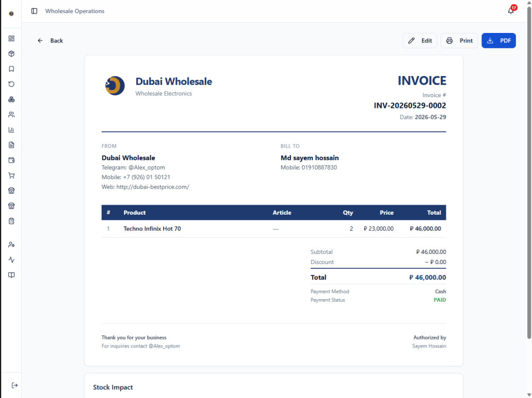Image resolution: width=532 pixels, height=398 pixels.
Task: Open the stacked boxes inventory icon
Action: tap(11, 99)
